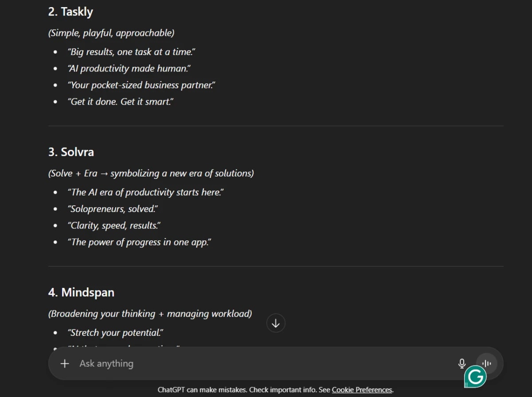Click the Mindspan heading
The image size is (532, 397).
(81, 292)
